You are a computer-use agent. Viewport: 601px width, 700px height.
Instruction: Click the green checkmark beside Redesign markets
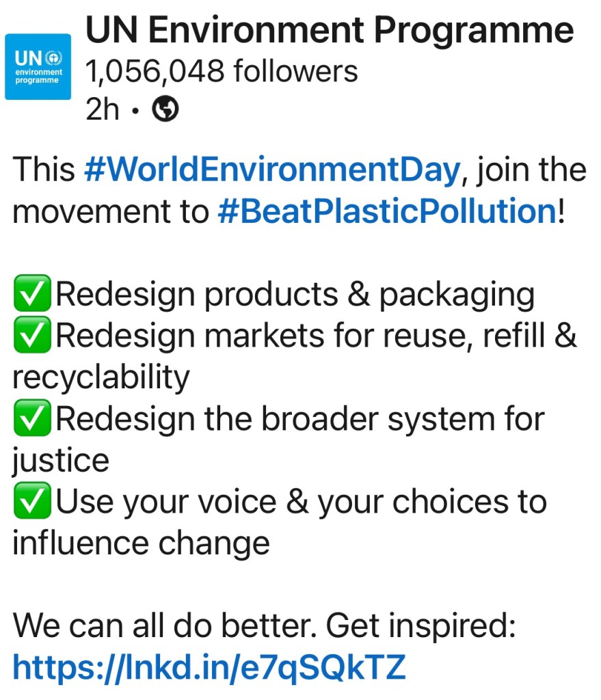pyautogui.click(x=31, y=337)
